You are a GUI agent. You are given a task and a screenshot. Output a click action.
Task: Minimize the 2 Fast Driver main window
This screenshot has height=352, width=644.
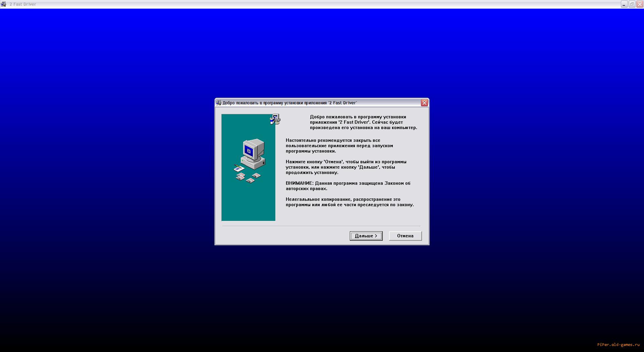click(x=624, y=4)
